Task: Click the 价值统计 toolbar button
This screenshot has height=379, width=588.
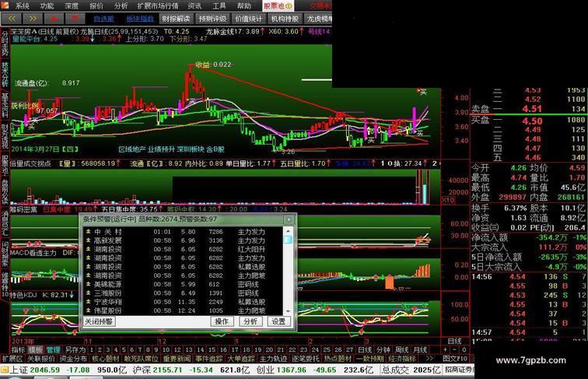Action: [249, 19]
